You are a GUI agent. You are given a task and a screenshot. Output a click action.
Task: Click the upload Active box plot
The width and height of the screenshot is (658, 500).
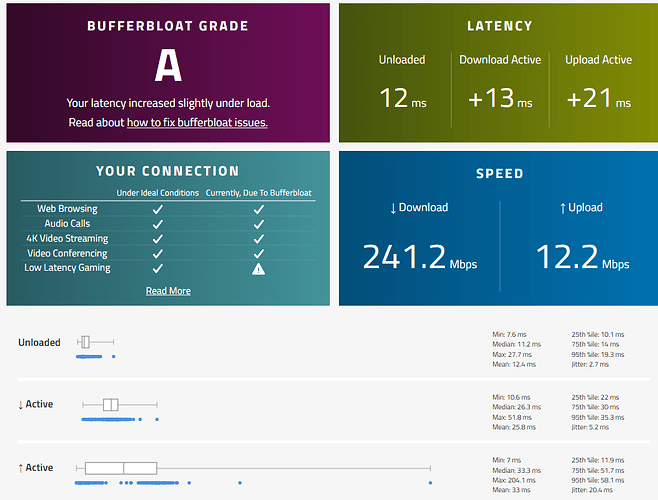coord(253,468)
